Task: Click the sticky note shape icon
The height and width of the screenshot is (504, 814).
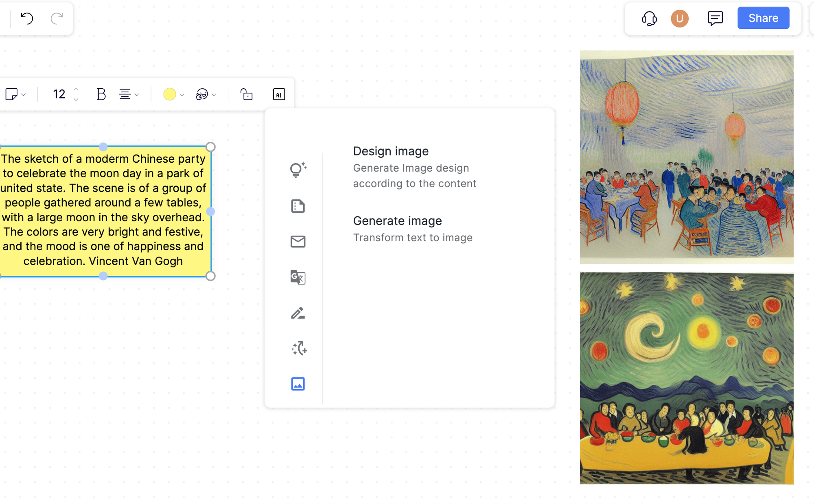Action: tap(11, 94)
